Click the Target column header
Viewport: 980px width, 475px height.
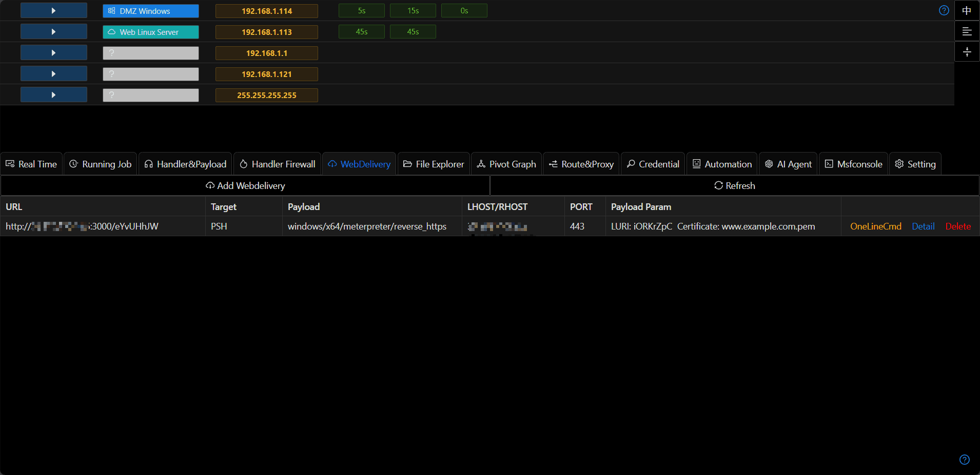pyautogui.click(x=244, y=206)
